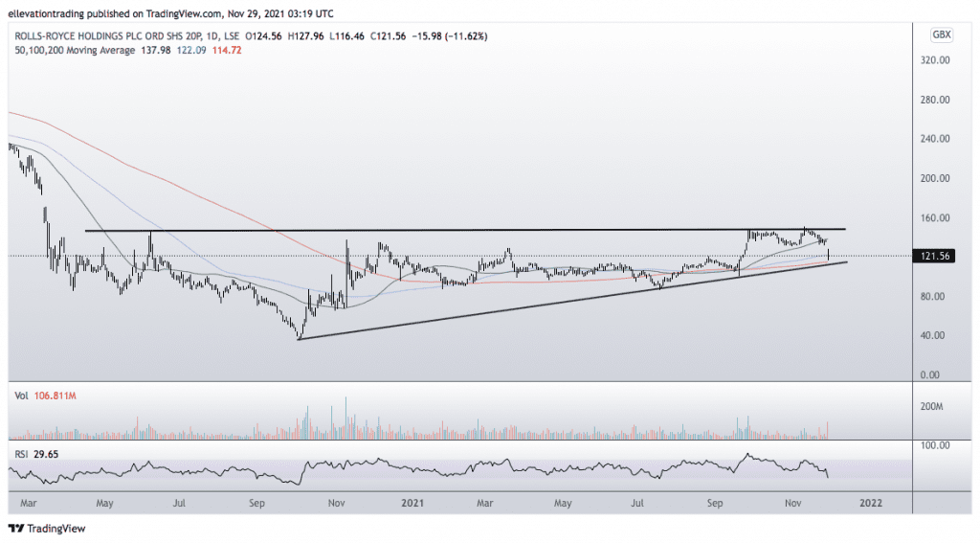Click the C121.56 close value
This screenshot has height=543, width=980.
[389, 36]
